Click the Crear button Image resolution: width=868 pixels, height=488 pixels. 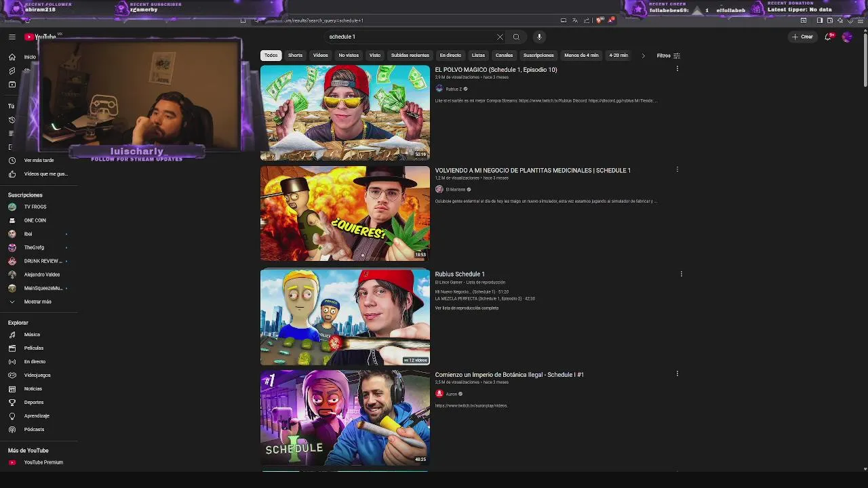tap(802, 37)
